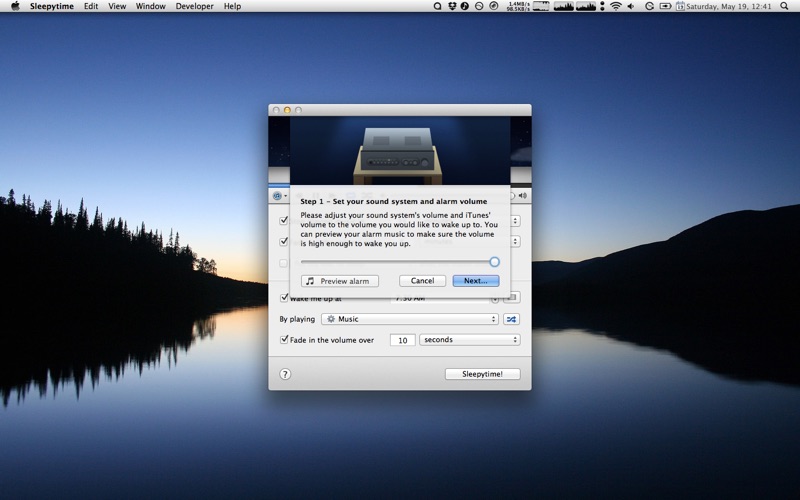Image resolution: width=800 pixels, height=500 pixels.
Task: Open the help question mark button
Action: [x=285, y=374]
